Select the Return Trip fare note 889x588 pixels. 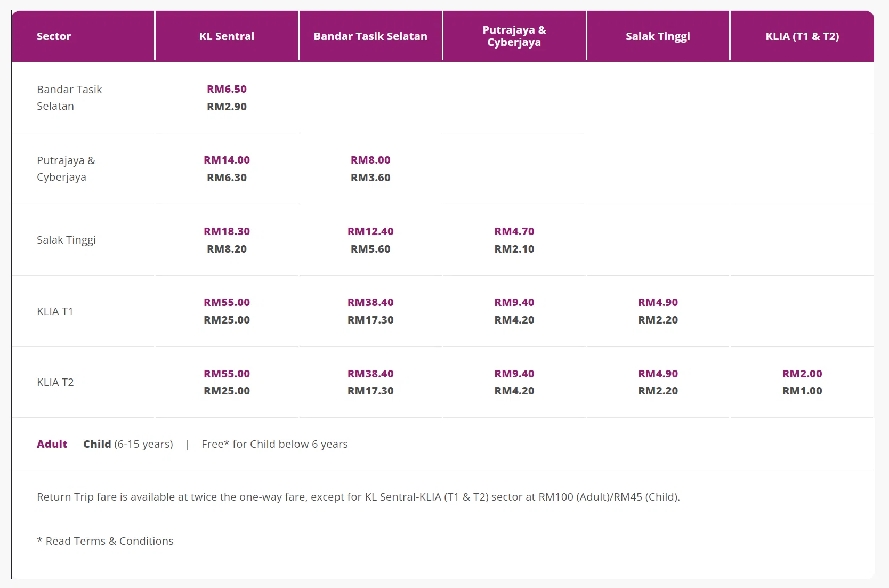tap(358, 497)
